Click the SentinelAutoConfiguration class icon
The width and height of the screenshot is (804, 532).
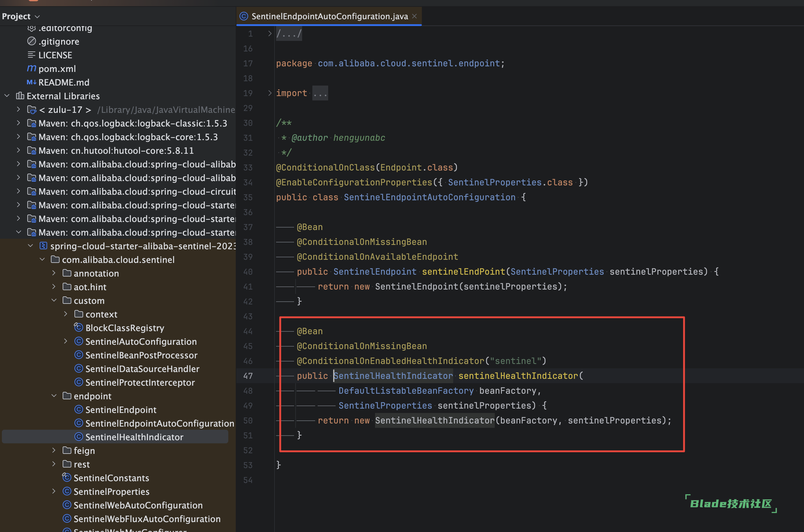79,341
